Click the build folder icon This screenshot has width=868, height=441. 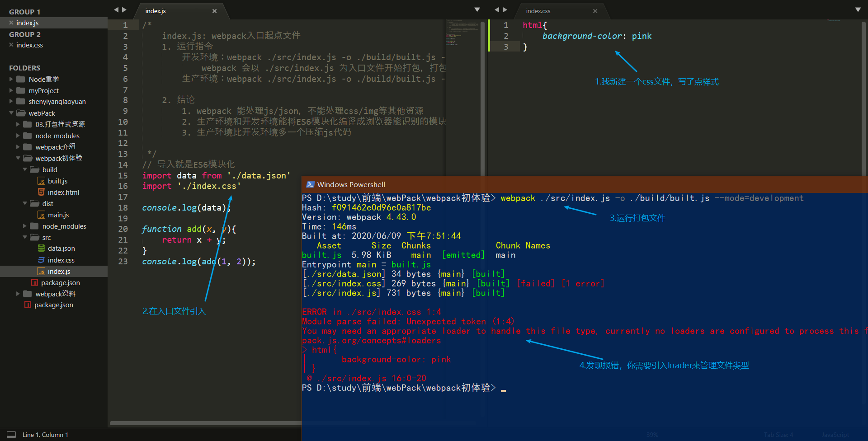[34, 169]
